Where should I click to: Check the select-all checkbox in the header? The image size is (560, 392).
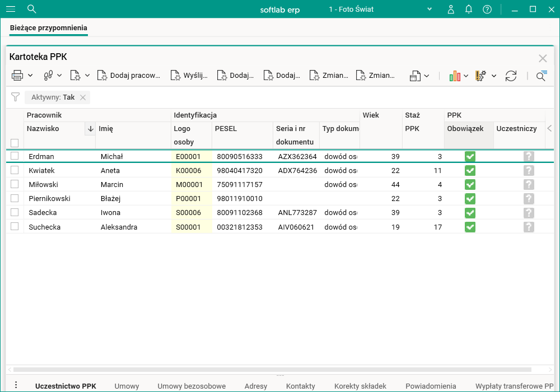15,143
